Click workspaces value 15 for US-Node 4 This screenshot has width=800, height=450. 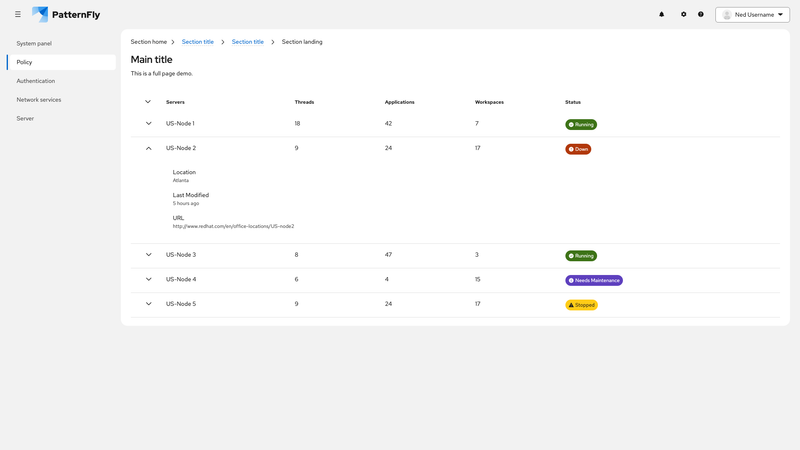[x=478, y=279]
